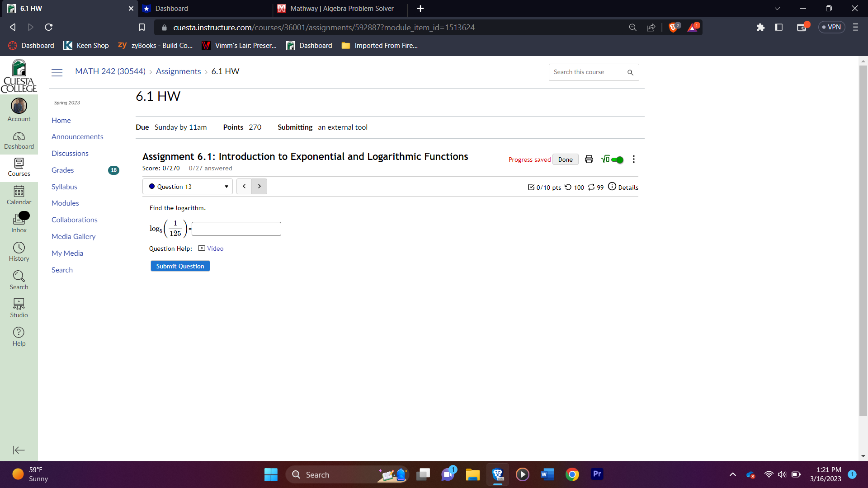Open the course search magnifier icon

click(x=630, y=72)
